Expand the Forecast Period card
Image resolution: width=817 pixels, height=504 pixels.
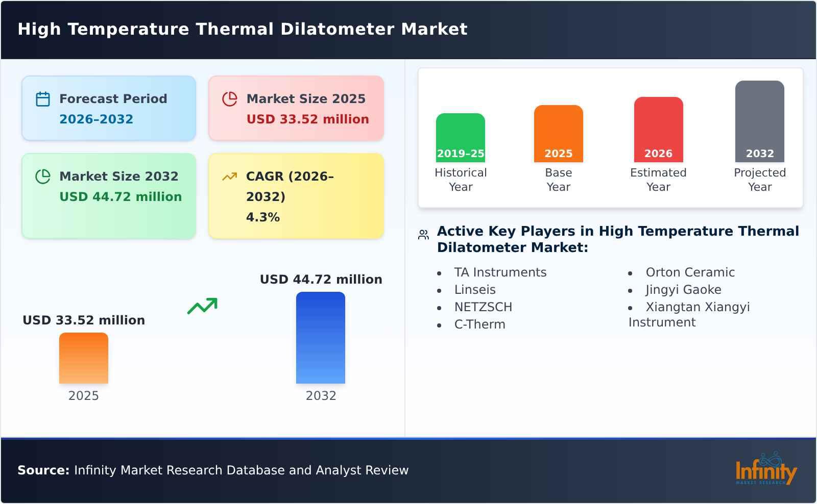coord(108,108)
